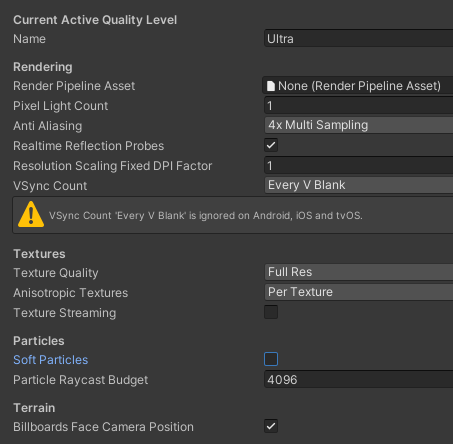Click the yellow warning icon
Screen dimensions: 453x444
coord(31,214)
